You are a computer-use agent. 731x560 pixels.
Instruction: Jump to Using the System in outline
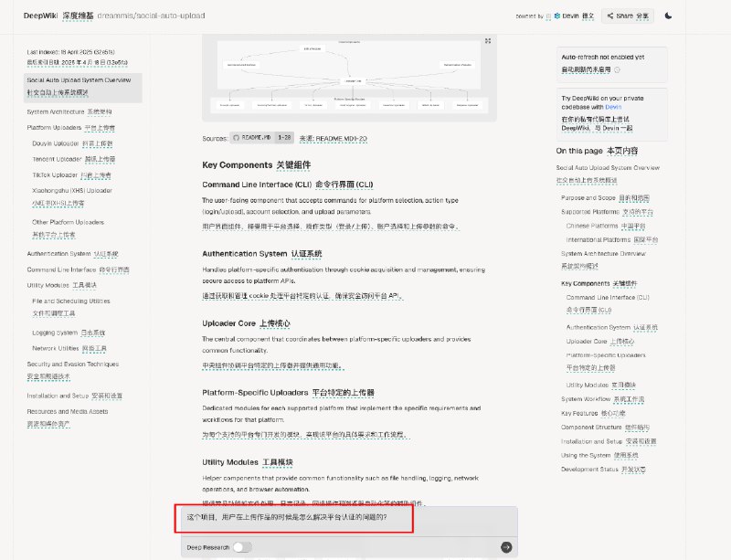tap(599, 456)
